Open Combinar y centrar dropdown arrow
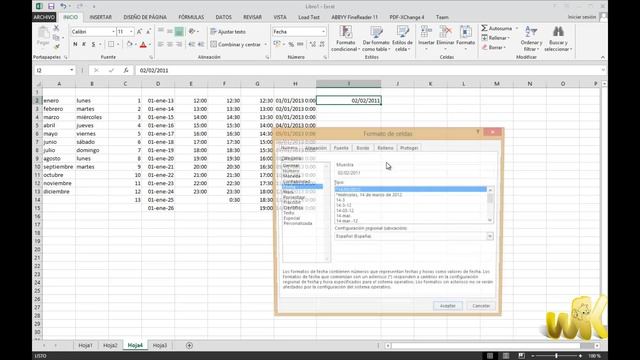This screenshot has height=360, width=640. pyautogui.click(x=266, y=44)
